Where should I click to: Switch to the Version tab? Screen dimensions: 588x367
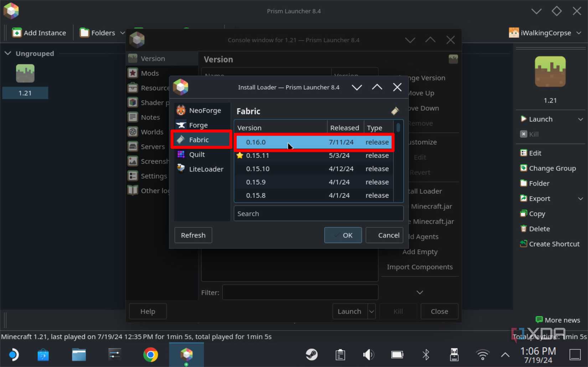(x=153, y=58)
